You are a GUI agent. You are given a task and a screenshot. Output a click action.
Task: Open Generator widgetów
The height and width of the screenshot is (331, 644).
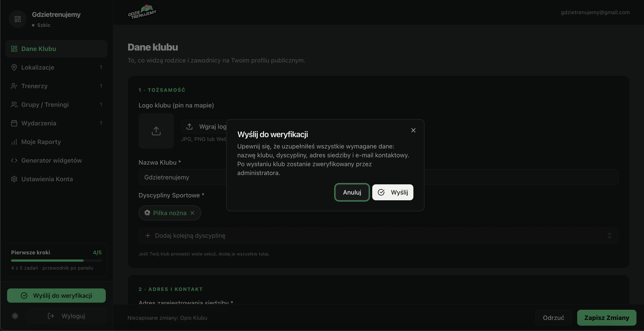pyautogui.click(x=56, y=160)
